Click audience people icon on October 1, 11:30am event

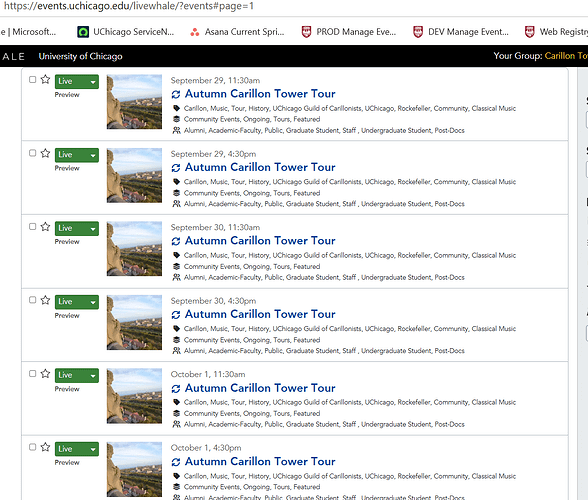coord(176,424)
